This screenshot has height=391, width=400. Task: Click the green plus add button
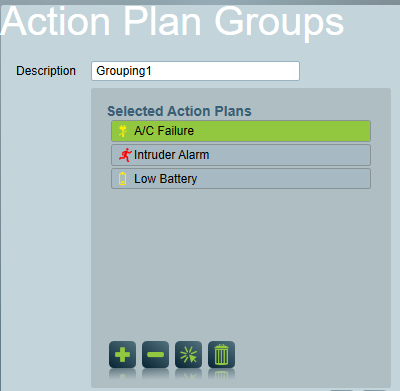point(122,355)
